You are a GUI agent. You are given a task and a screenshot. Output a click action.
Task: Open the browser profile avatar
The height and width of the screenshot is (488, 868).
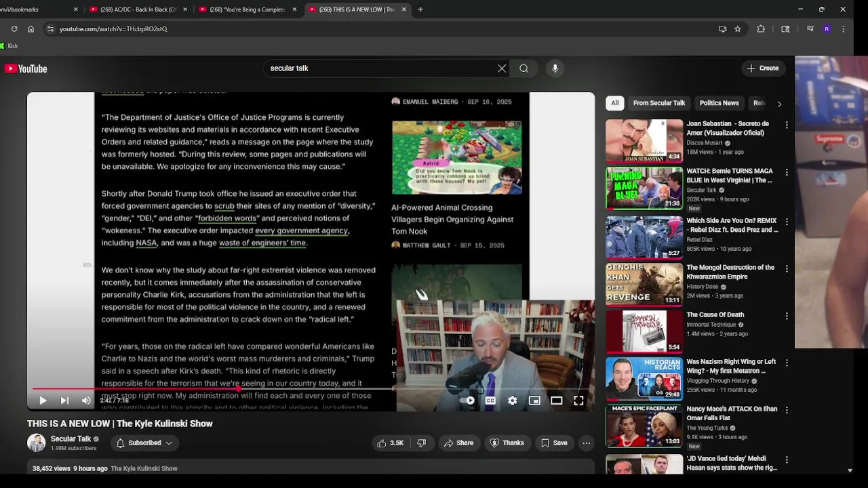click(x=827, y=29)
